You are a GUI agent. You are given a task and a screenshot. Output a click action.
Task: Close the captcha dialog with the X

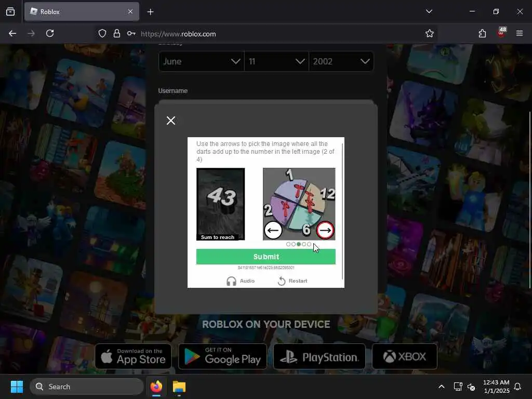(x=170, y=121)
